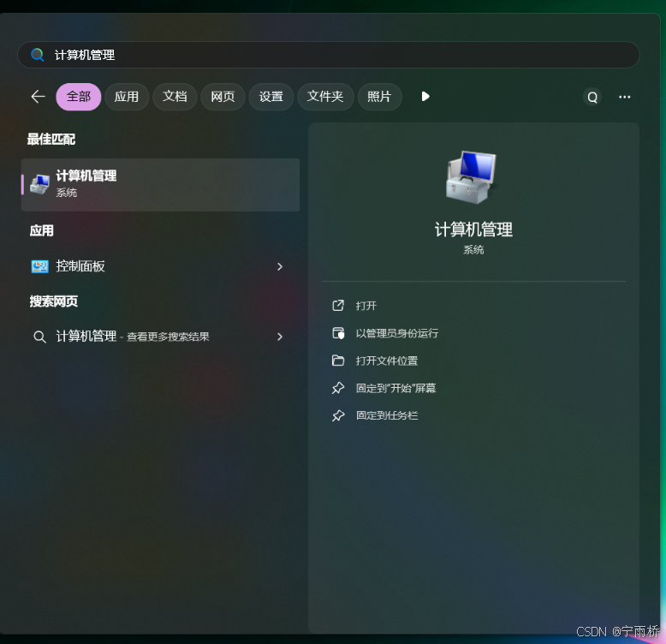Click the admin shield icon
Image resolution: width=666 pixels, height=644 pixels.
pos(338,333)
